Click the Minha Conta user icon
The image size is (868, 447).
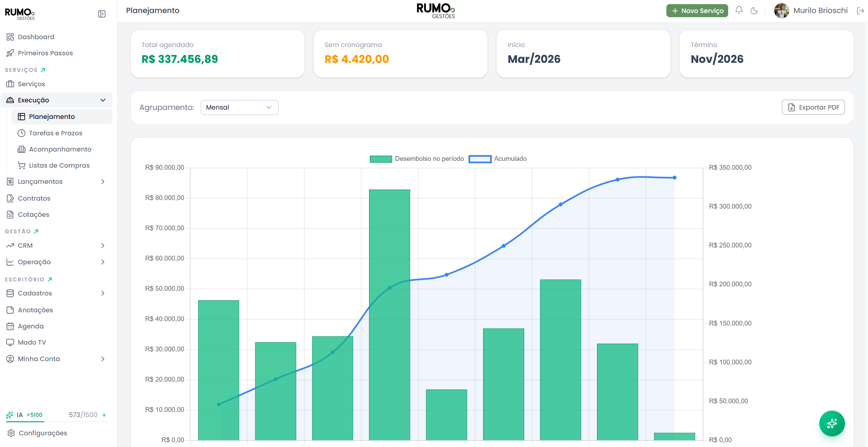tap(10, 359)
